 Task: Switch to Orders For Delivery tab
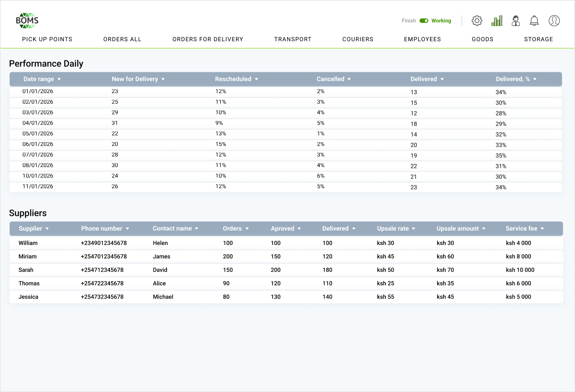pos(207,39)
